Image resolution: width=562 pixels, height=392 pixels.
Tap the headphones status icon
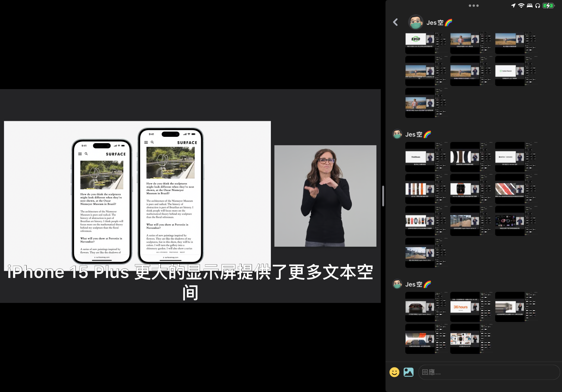click(x=538, y=5)
